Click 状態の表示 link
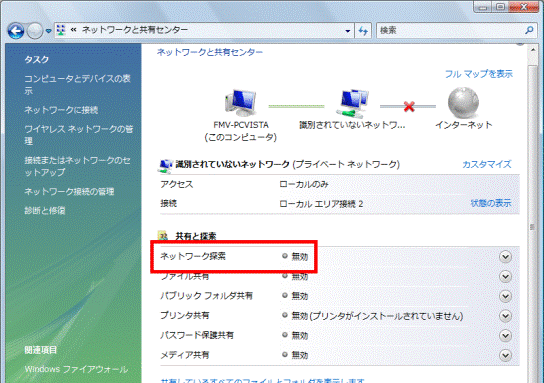Screen dimensions: 544x383 click(x=491, y=203)
